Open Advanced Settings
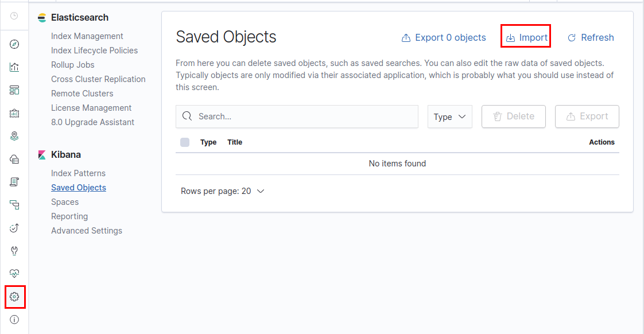This screenshot has height=334, width=644. (x=87, y=231)
